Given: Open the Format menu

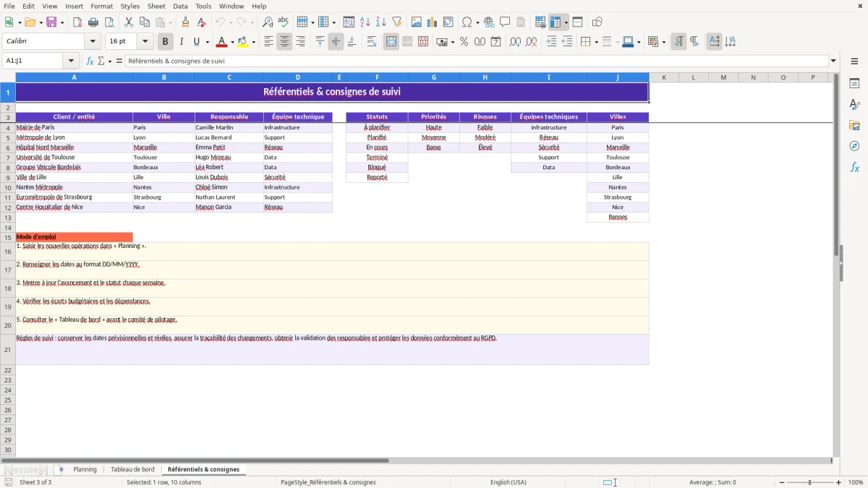Looking at the screenshot, I should [x=101, y=6].
